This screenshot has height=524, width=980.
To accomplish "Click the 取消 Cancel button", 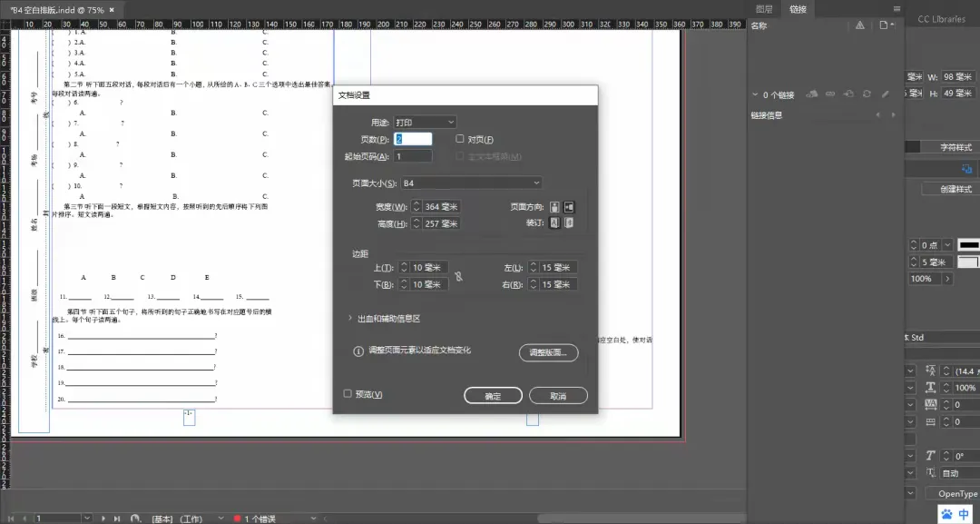I will (558, 396).
